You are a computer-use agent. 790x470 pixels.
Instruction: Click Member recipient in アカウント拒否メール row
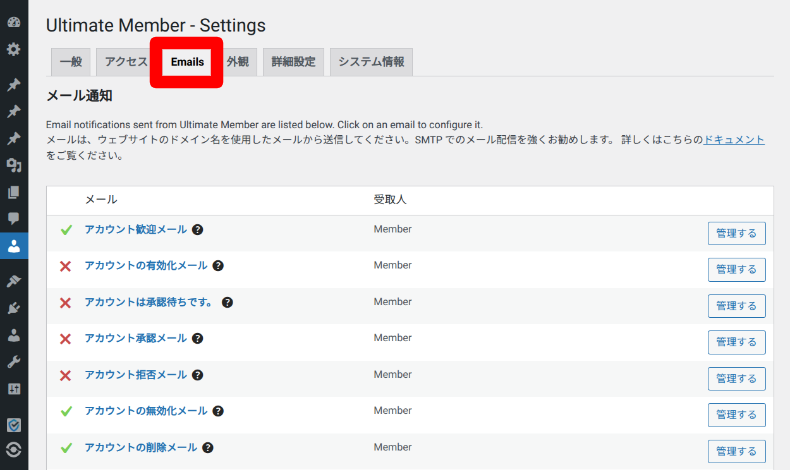pos(392,374)
